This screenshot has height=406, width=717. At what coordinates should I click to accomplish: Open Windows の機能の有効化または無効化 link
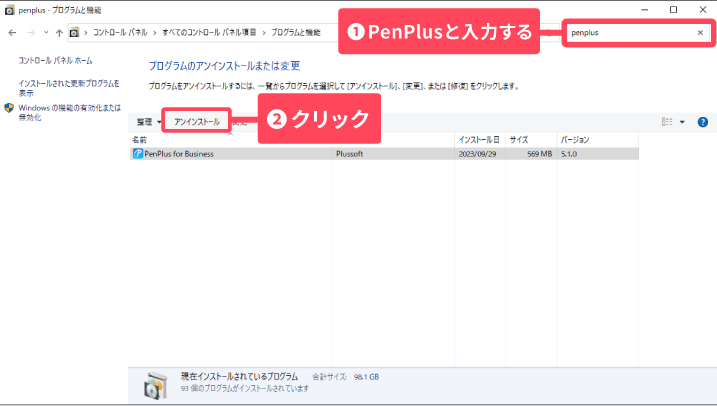(70, 112)
